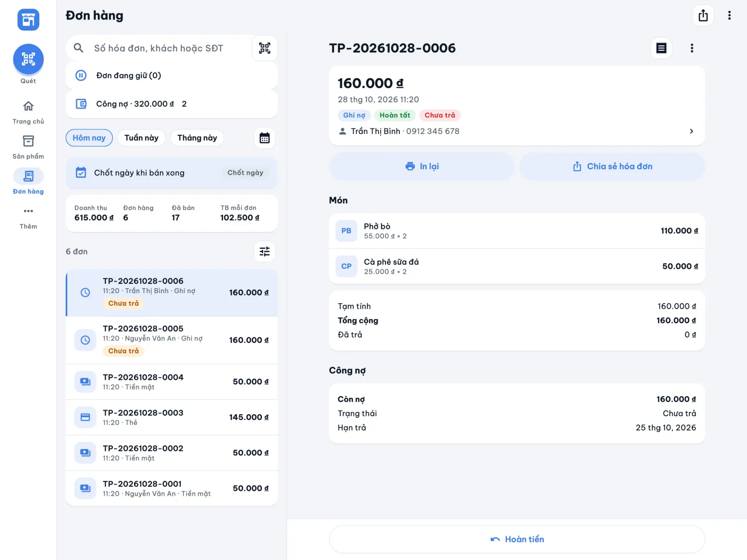Click the Ghi nợ status tag

[354, 115]
